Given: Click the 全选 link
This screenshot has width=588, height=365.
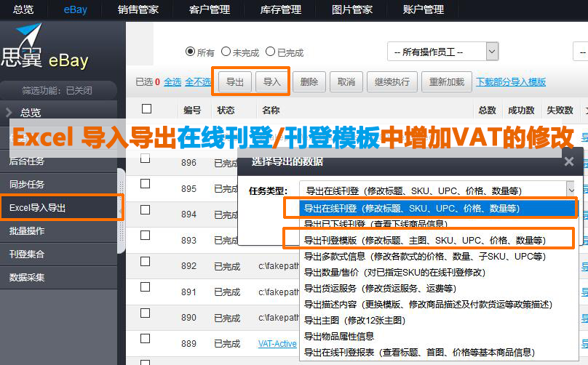Looking at the screenshot, I should [x=172, y=81].
